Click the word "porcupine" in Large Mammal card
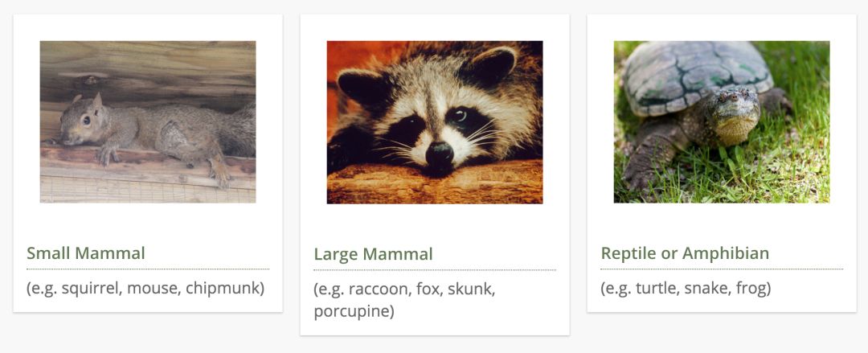Screen dimensions: 868x353 pyautogui.click(x=354, y=310)
